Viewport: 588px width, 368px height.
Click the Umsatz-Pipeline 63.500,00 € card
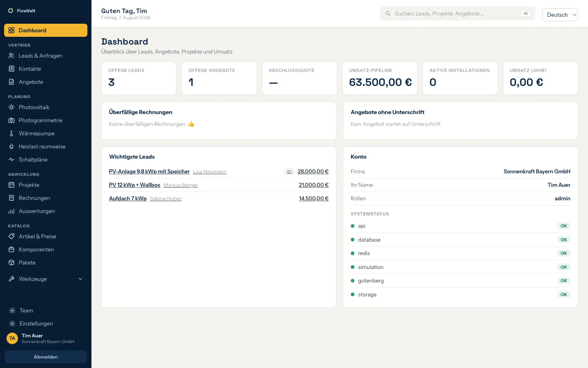coord(380,78)
